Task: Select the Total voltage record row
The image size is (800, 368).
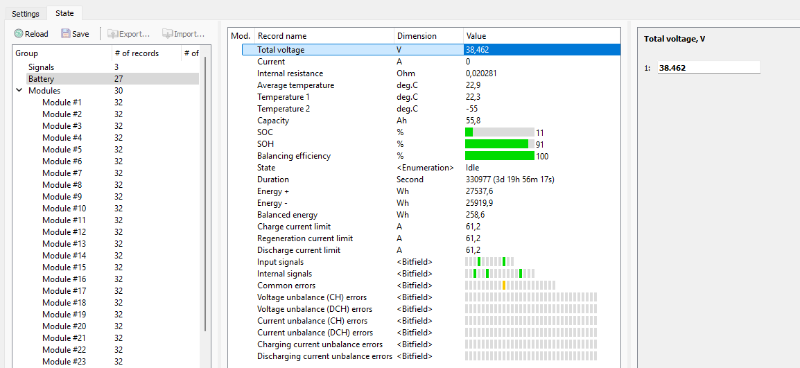Action: click(x=431, y=50)
